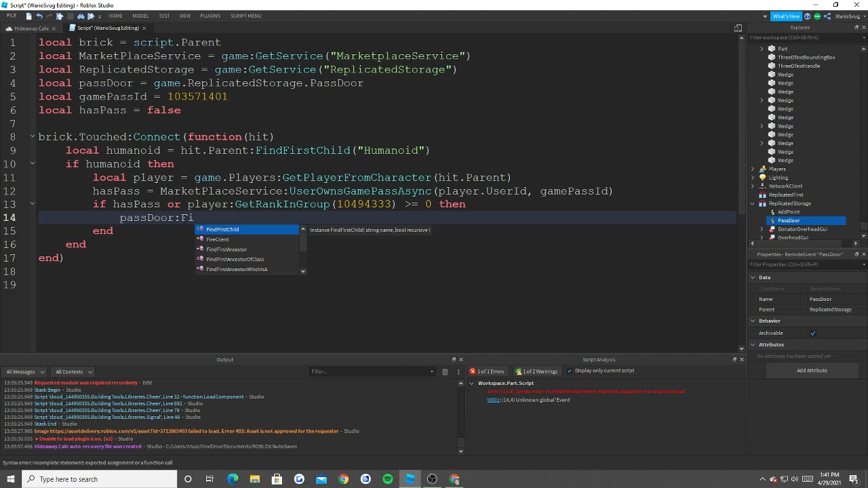Select the NetworkClient item in Explorer

click(x=785, y=186)
